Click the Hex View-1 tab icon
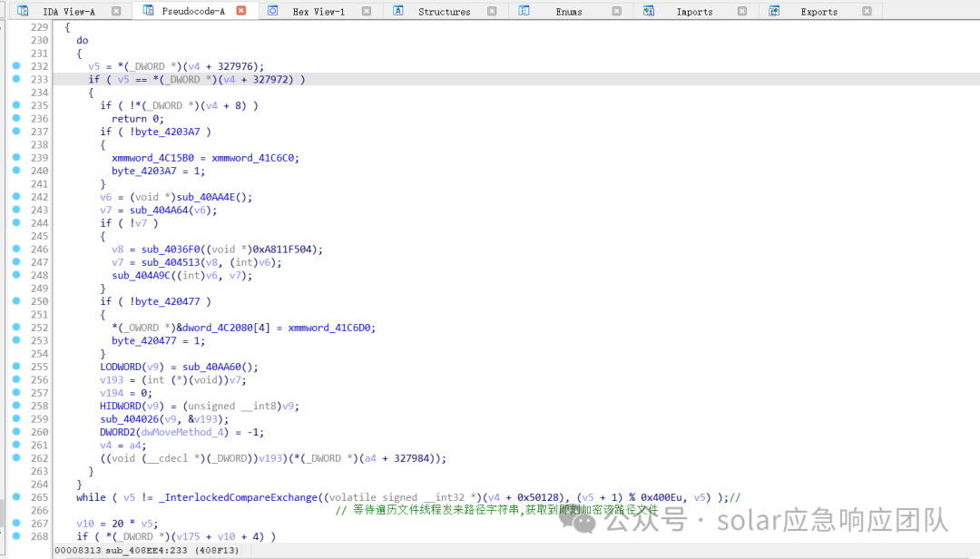This screenshot has width=980, height=559. tap(273, 11)
